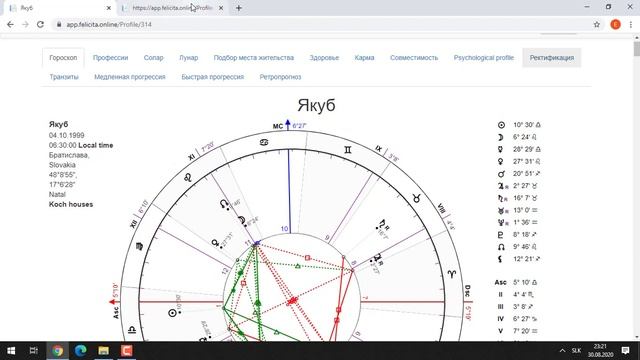Open Chrome from the taskbar
Screen dimensions: 640x360
58,351
